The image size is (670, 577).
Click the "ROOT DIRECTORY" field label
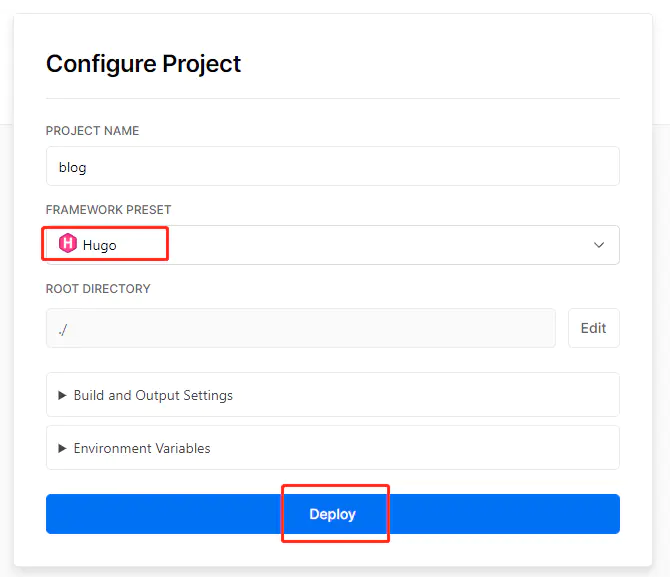pos(98,289)
